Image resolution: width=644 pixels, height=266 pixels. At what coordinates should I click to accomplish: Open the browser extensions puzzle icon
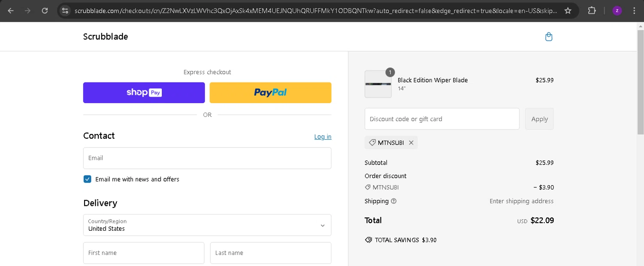[x=592, y=11]
